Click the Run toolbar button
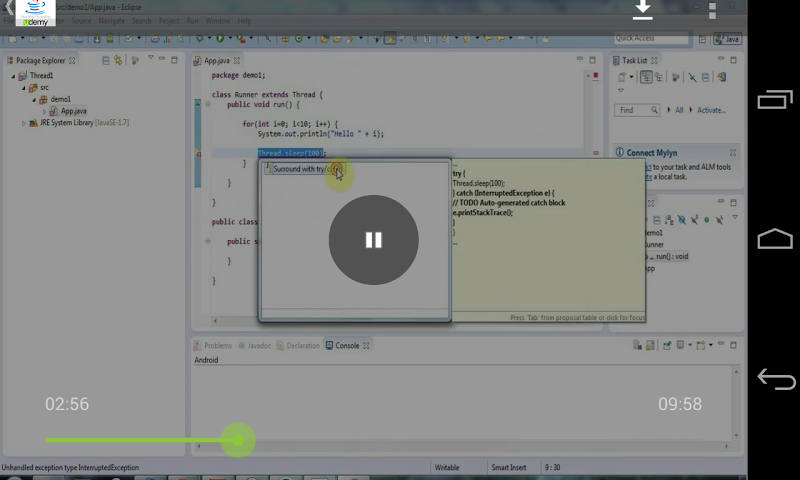Screen dimensions: 800x480 coord(220,38)
